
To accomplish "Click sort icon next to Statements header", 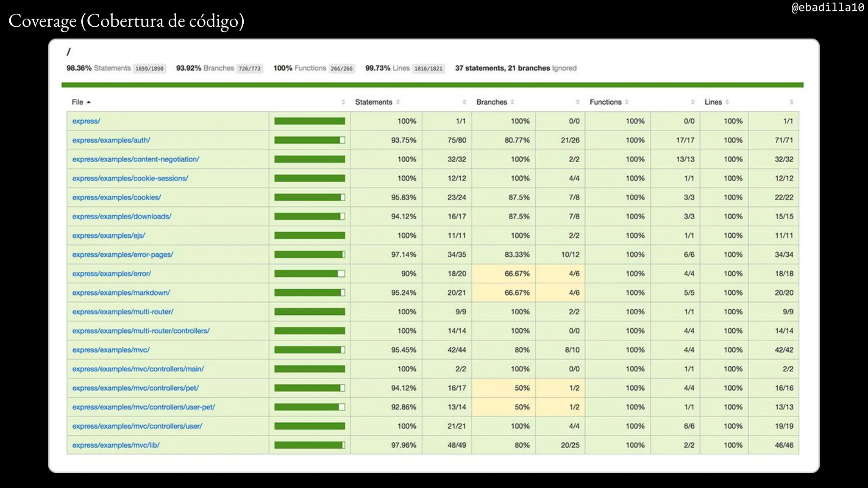I will click(x=398, y=102).
